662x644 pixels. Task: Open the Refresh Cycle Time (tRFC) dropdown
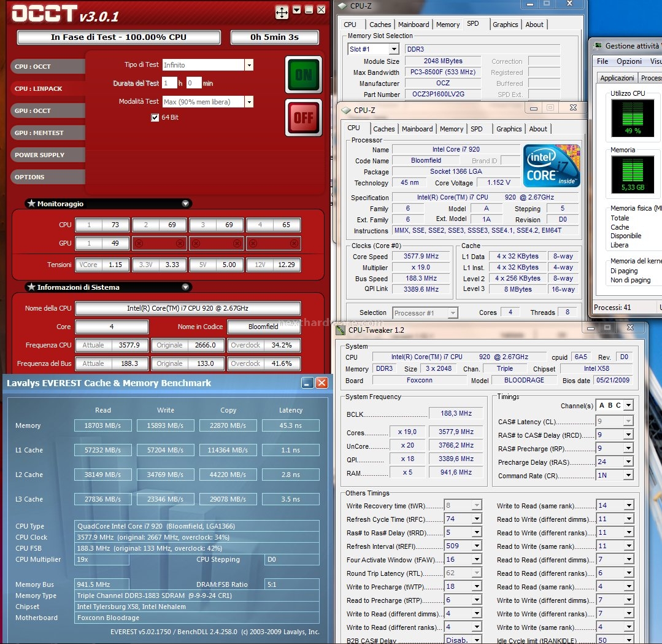[477, 519]
